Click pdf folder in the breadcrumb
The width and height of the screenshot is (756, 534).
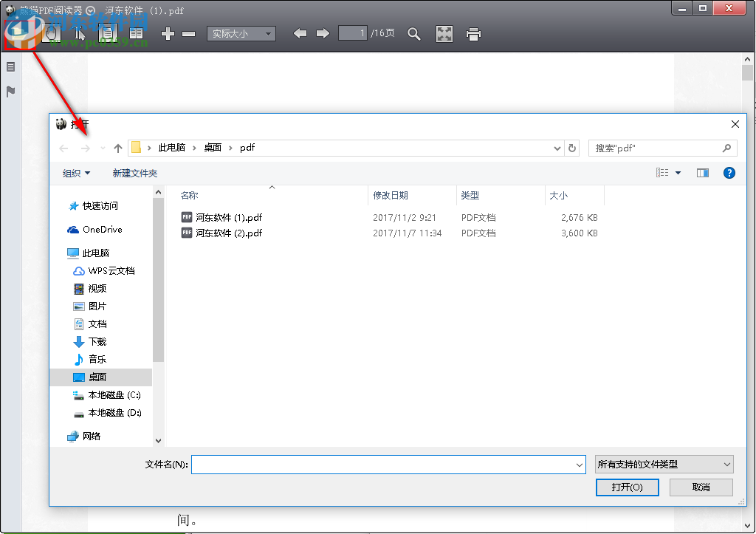click(x=247, y=148)
